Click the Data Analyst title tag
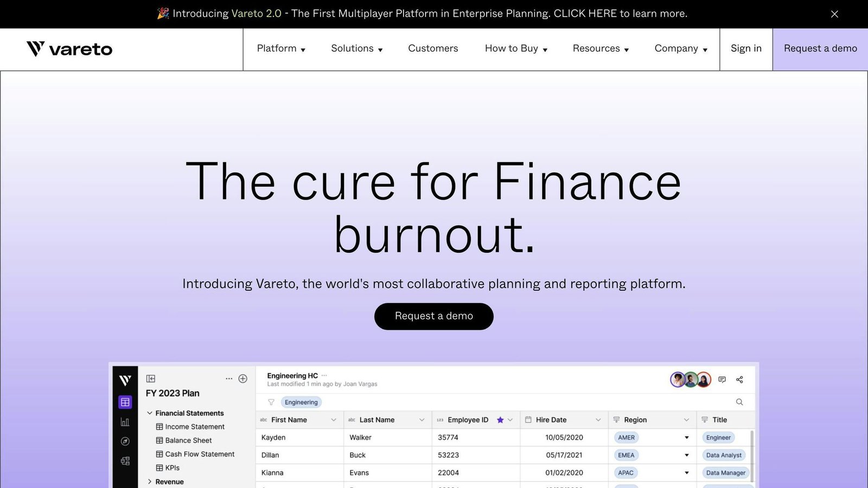Image resolution: width=868 pixels, height=488 pixels. coord(724,455)
